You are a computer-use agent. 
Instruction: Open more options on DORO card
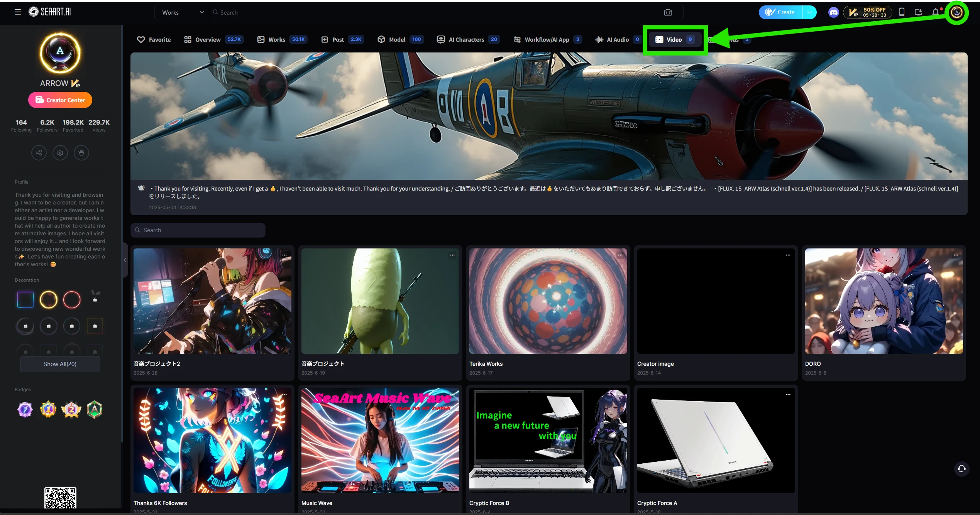click(x=956, y=255)
